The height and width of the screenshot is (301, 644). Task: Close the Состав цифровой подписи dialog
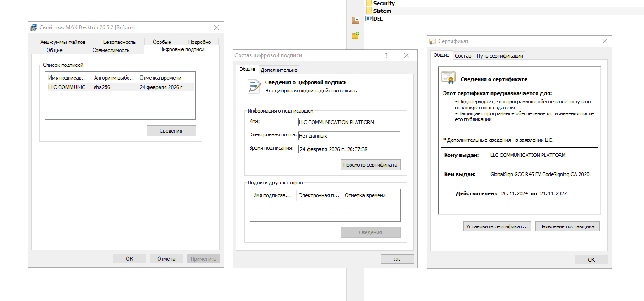(x=407, y=55)
